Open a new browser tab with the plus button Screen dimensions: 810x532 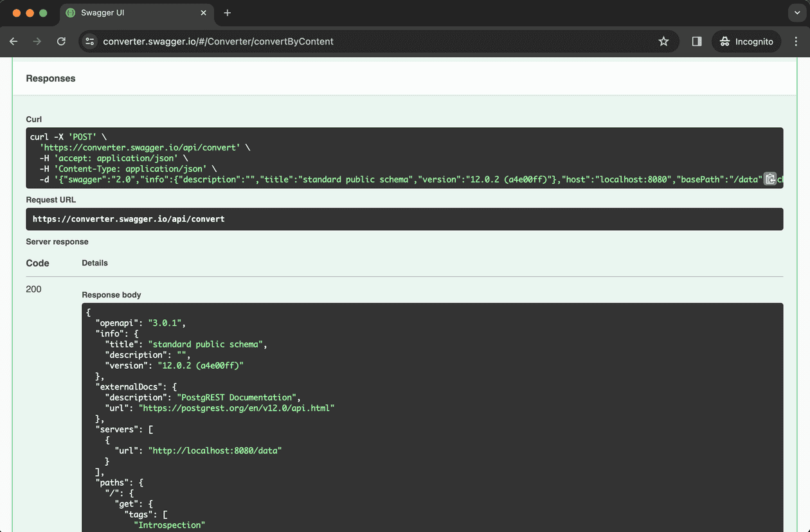tap(228, 13)
